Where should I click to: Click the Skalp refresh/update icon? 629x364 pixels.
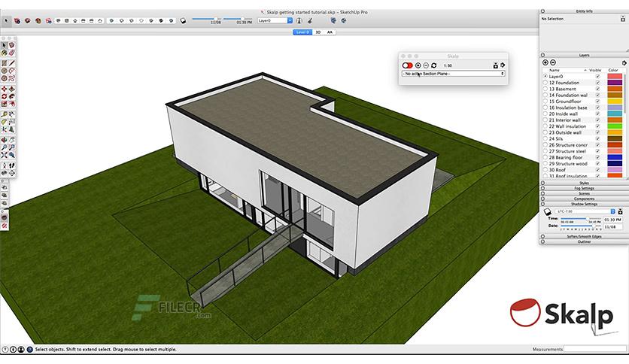[x=433, y=65]
